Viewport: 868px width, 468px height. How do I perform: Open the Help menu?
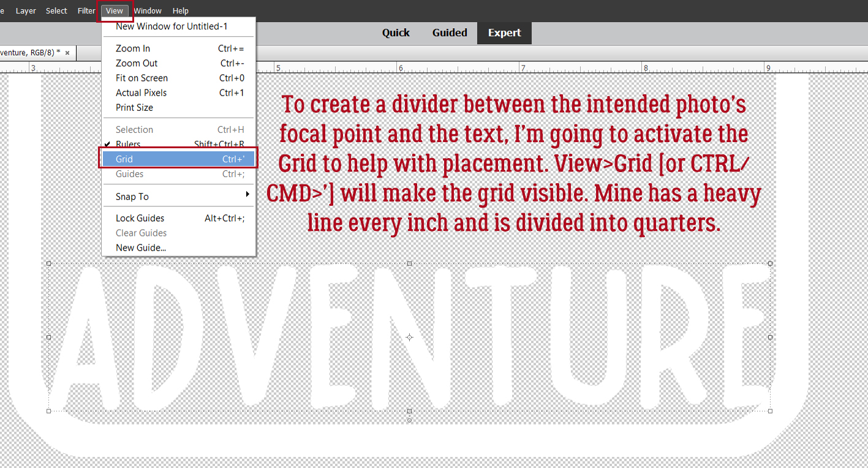click(181, 10)
